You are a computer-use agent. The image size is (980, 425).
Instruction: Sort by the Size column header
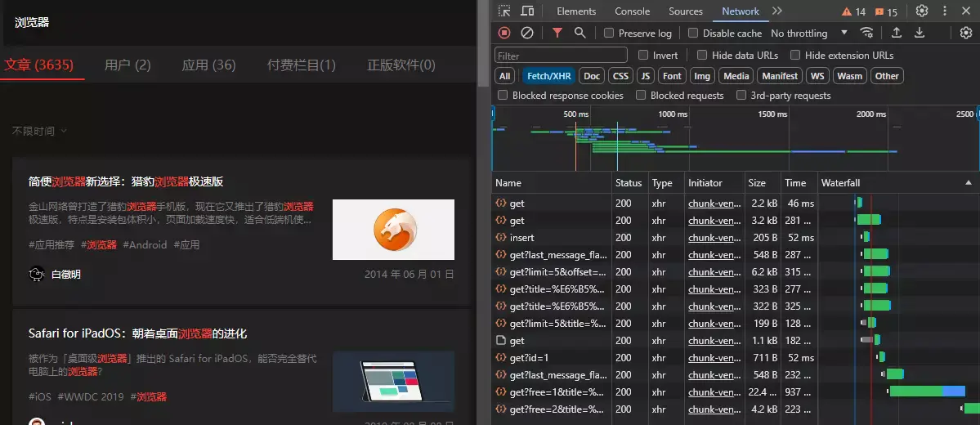763,183
